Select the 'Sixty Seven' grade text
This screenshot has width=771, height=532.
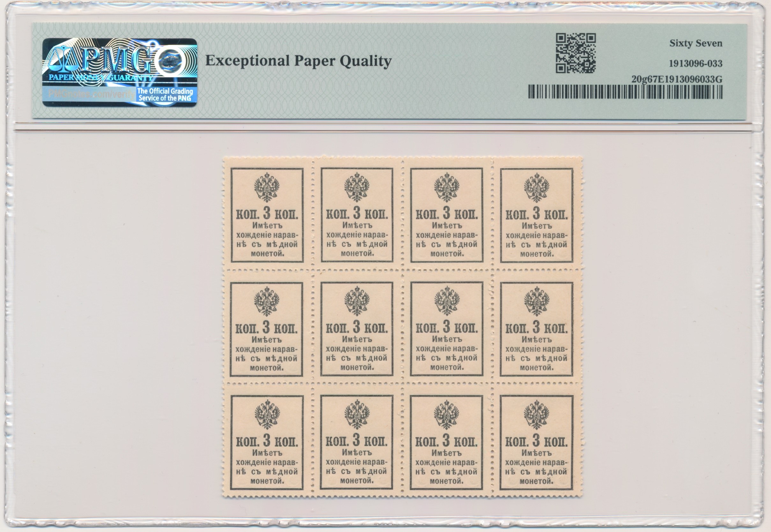pos(696,43)
